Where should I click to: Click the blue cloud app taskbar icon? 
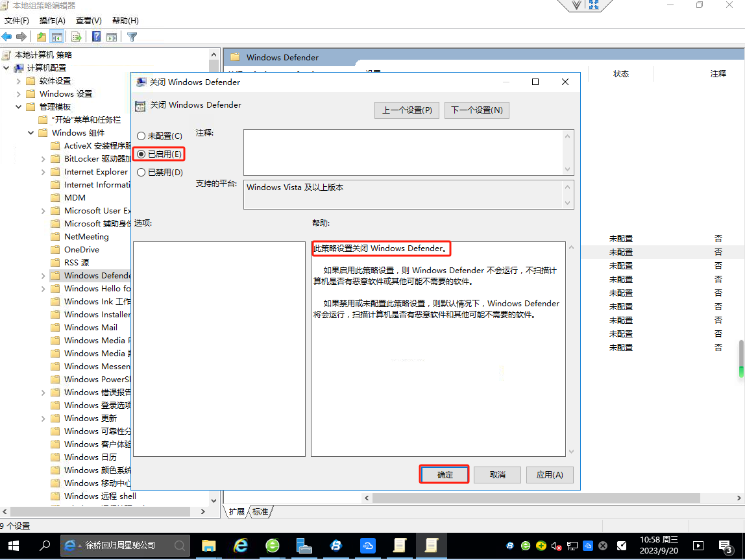368,546
